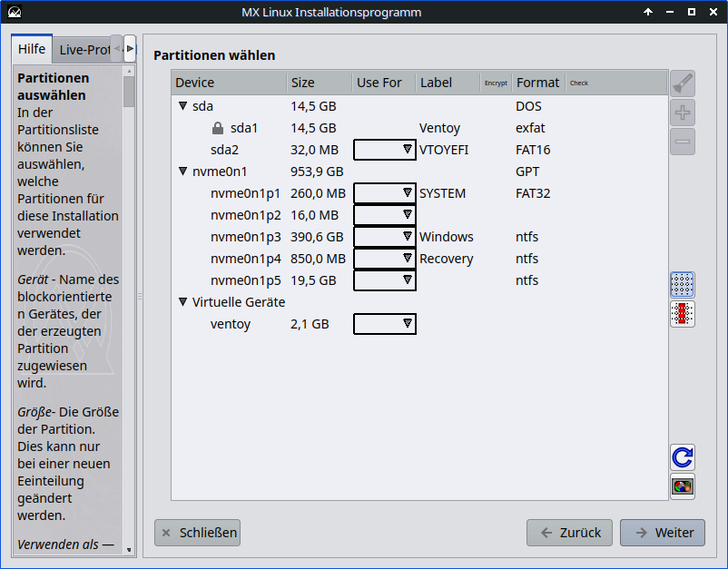
Task: Click the lock icon beside sda1
Action: [x=217, y=128]
